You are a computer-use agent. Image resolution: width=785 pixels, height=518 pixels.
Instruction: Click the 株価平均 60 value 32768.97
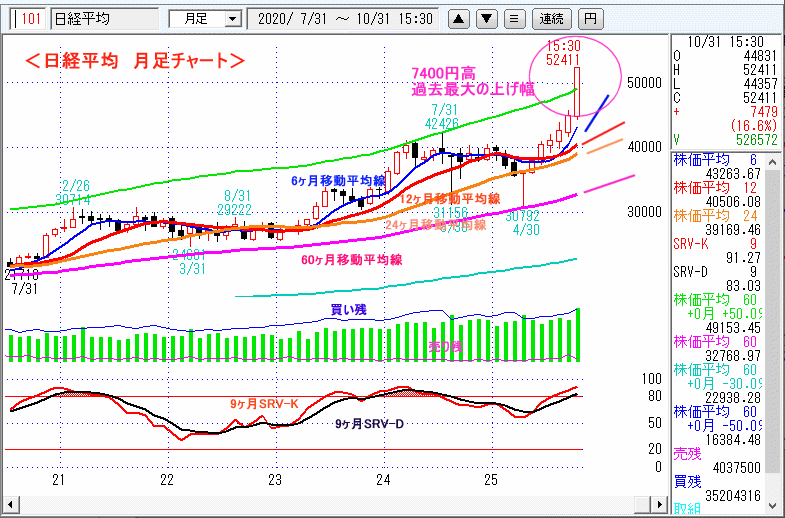[733, 356]
